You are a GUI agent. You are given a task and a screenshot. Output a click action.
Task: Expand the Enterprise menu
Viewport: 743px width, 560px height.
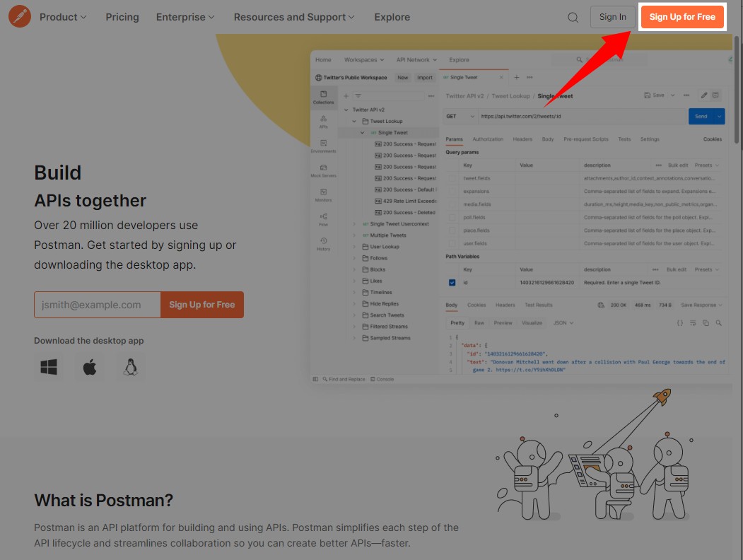[185, 17]
